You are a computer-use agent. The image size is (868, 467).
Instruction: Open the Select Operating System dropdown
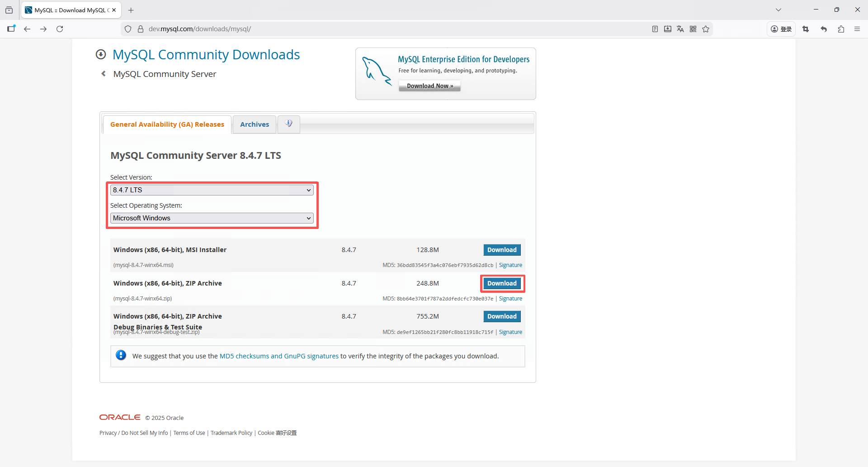212,218
